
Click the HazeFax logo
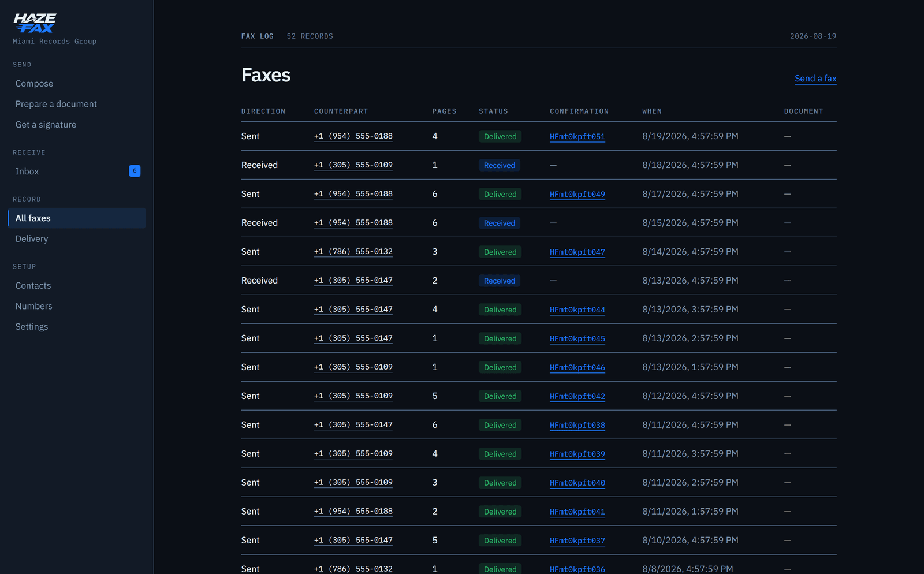click(35, 23)
